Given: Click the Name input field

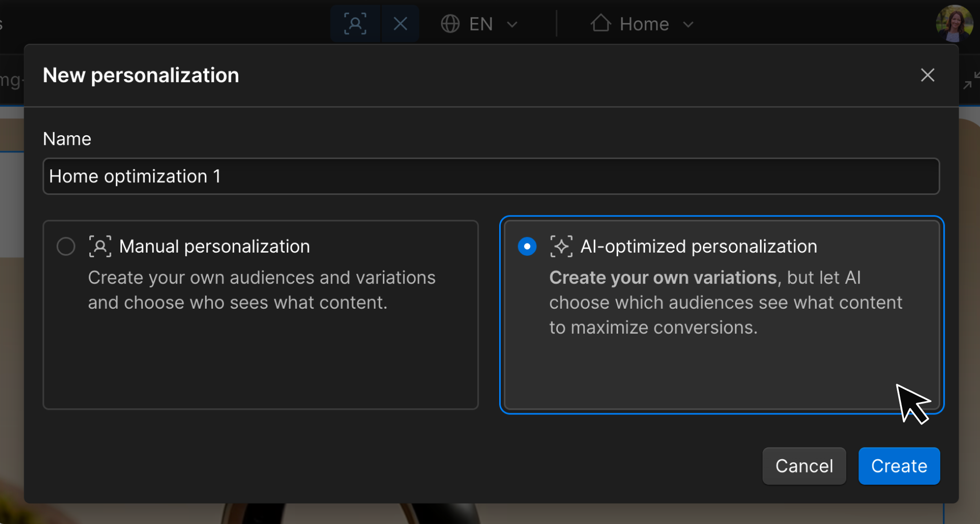Looking at the screenshot, I should point(491,176).
